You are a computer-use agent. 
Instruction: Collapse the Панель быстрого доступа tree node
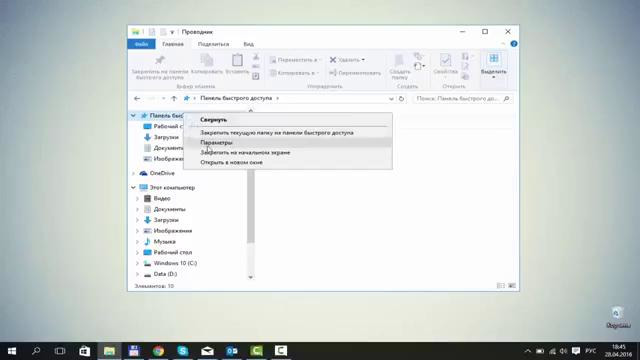133,116
